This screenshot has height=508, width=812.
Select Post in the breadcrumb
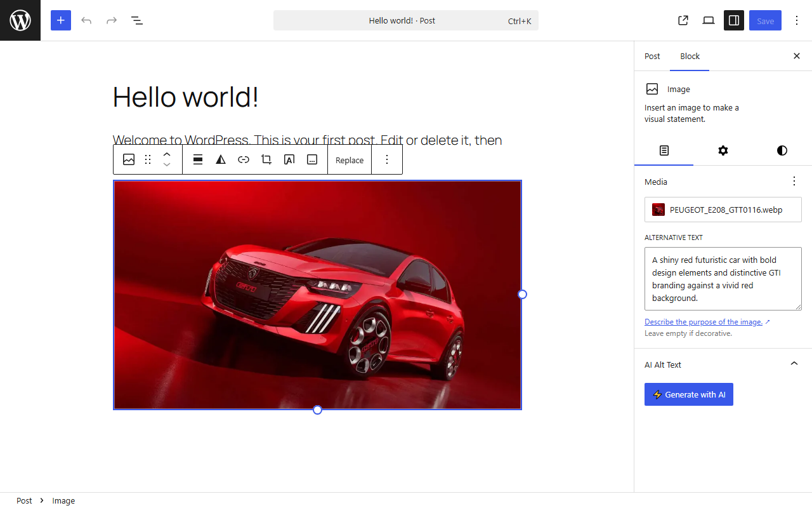coord(24,500)
